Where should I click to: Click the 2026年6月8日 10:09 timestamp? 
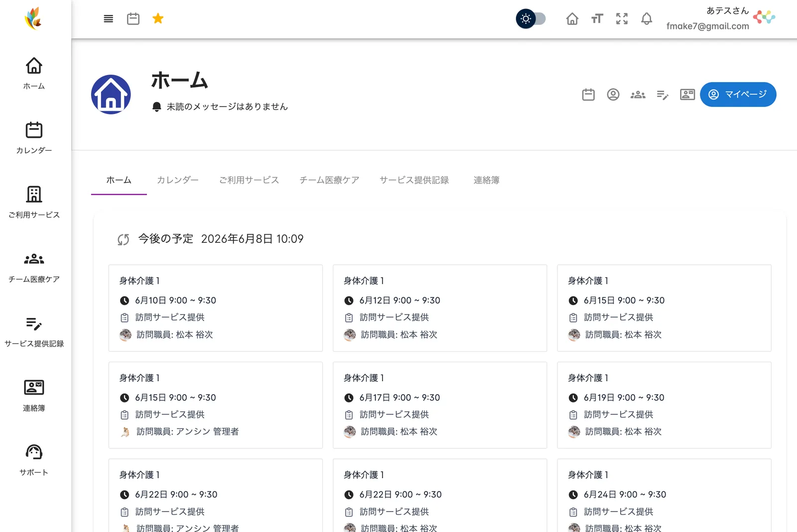coord(252,239)
